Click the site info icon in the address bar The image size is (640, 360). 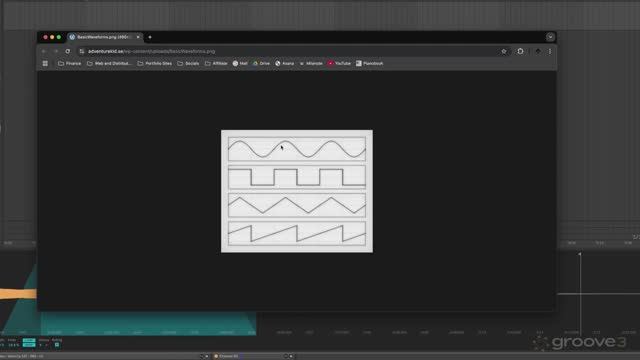82,51
